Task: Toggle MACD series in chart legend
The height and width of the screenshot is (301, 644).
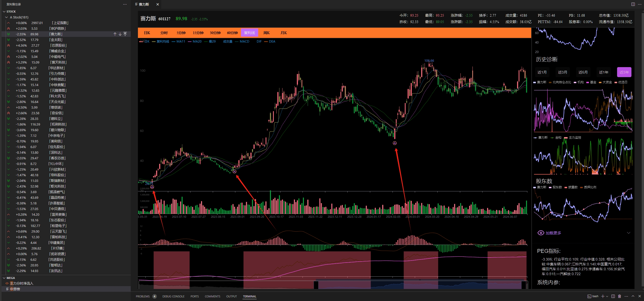Action: 244,41
